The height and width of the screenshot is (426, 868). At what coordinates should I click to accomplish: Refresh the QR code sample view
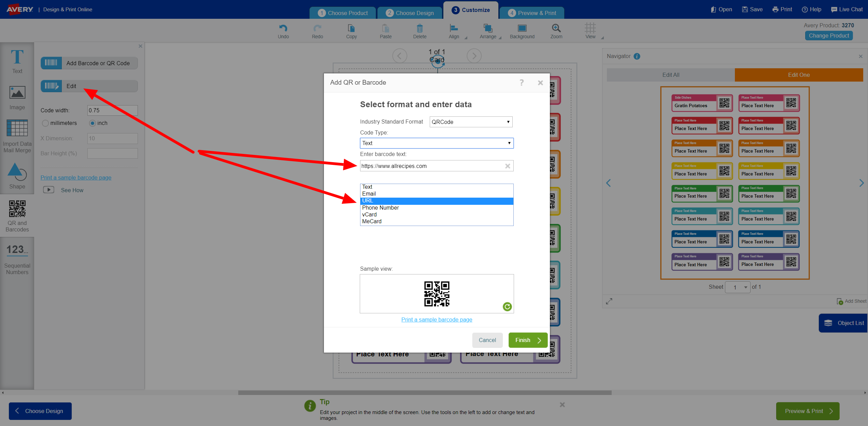507,307
